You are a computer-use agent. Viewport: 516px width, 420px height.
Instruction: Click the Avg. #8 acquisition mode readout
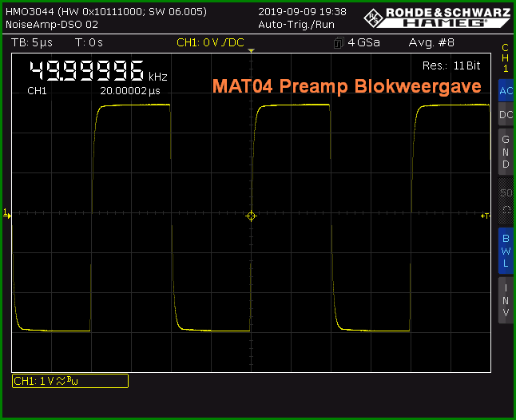coord(431,42)
